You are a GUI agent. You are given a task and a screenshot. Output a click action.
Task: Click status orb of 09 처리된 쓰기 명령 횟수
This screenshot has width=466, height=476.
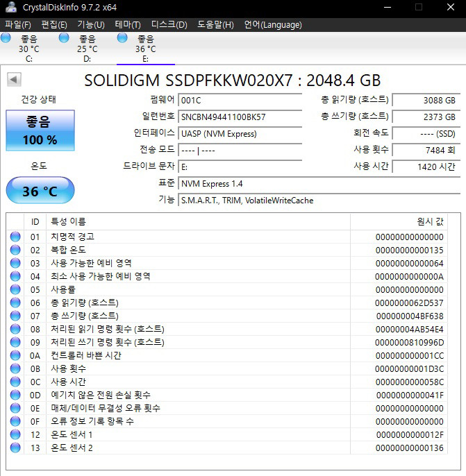coord(15,343)
